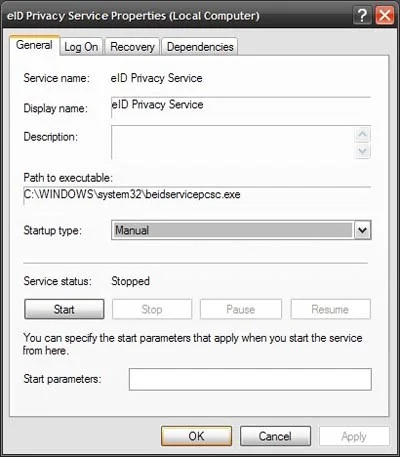Click the Display name text field
This screenshot has height=457, width=400.
[x=241, y=107]
